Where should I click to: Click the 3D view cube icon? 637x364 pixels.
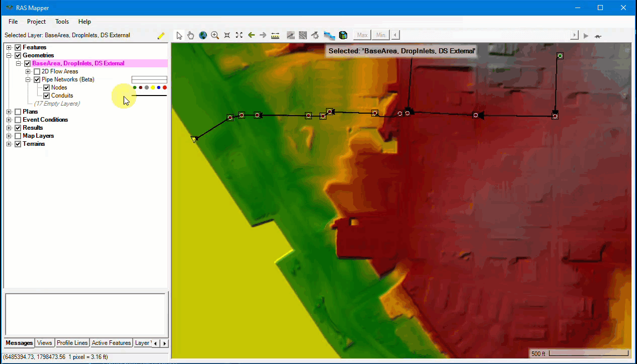tap(343, 35)
